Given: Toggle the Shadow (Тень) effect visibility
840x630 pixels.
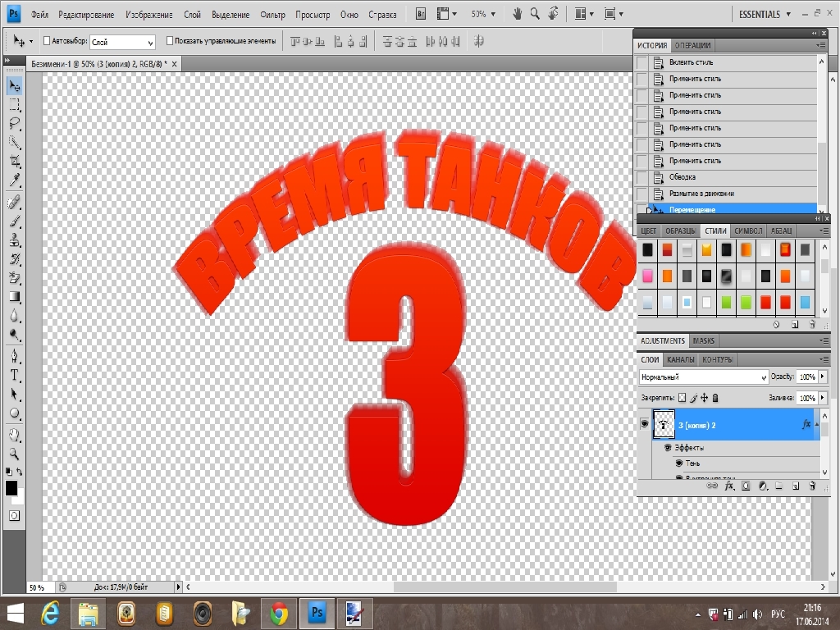Looking at the screenshot, I should pos(679,463).
